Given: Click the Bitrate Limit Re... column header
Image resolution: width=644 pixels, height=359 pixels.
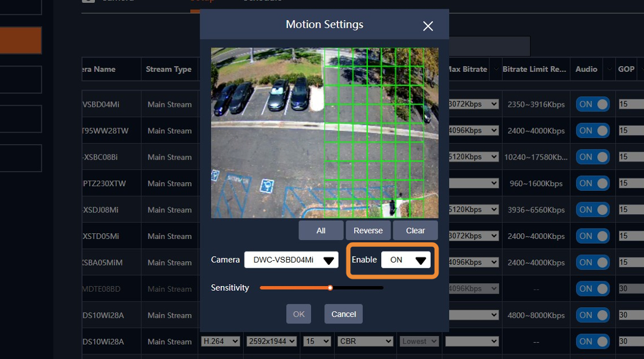Looking at the screenshot, I should pos(534,69).
